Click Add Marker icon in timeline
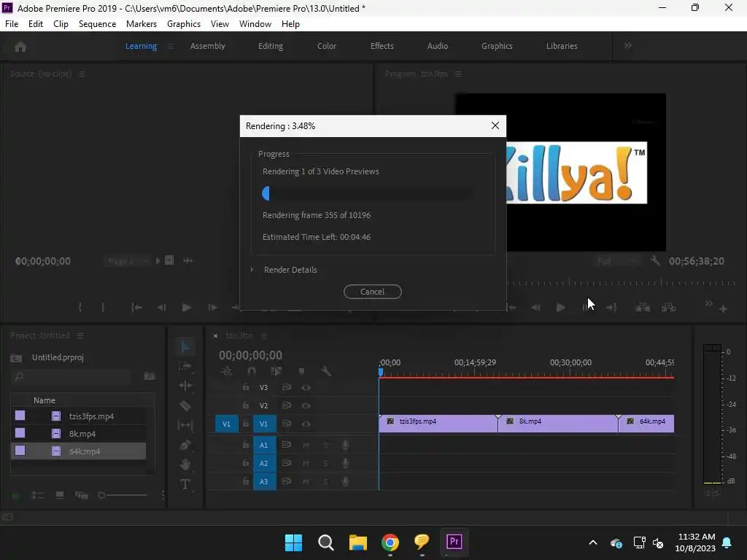 (301, 371)
